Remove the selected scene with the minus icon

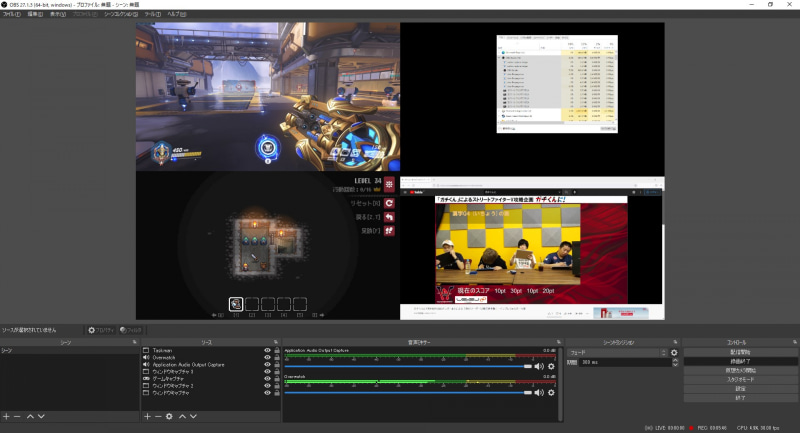[17, 417]
